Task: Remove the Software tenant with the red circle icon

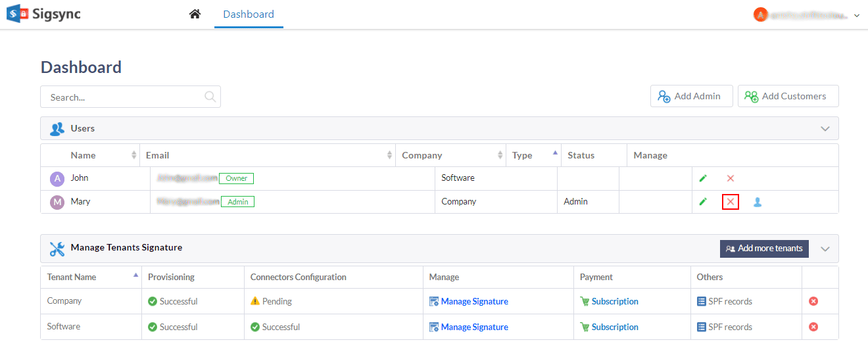Action: (x=813, y=327)
